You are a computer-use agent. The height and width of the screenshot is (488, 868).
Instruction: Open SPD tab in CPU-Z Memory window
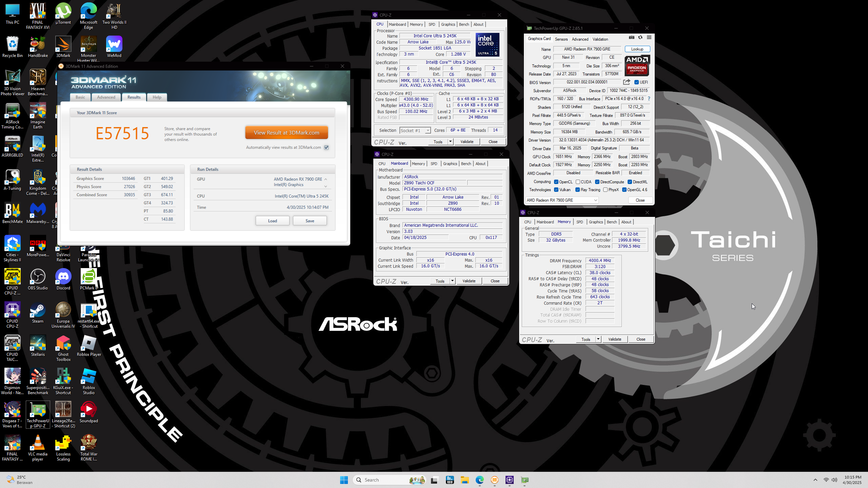[x=580, y=222]
